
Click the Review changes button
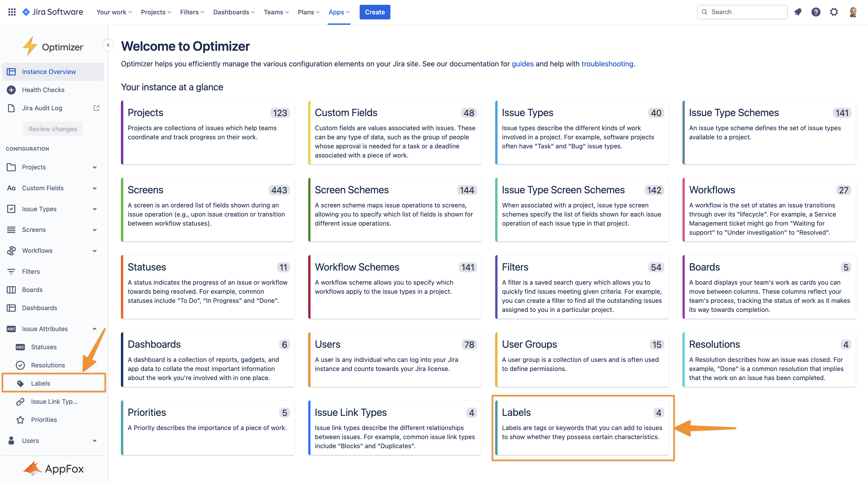tap(53, 129)
